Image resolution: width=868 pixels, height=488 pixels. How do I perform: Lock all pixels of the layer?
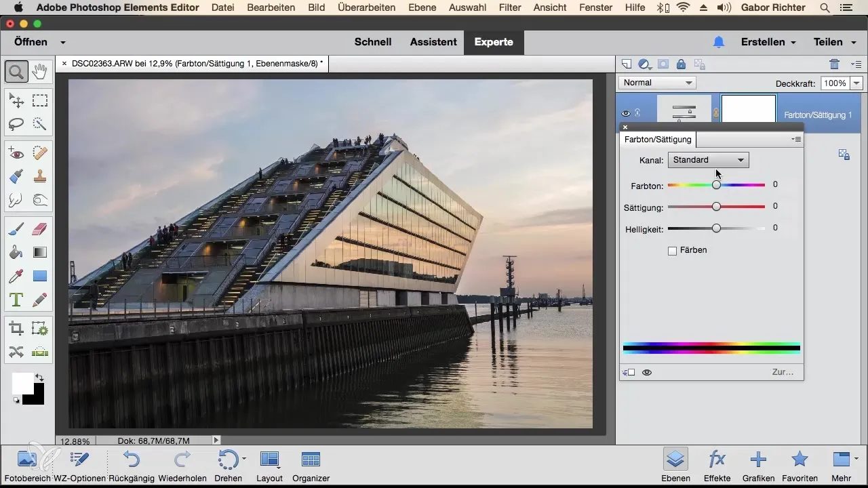[x=681, y=64]
